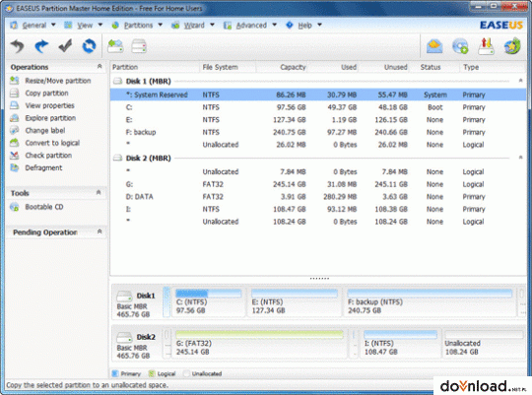Screen dimensions: 532x395
Task: Select C: (NTFS) block in Disk1 map
Action: (x=208, y=302)
